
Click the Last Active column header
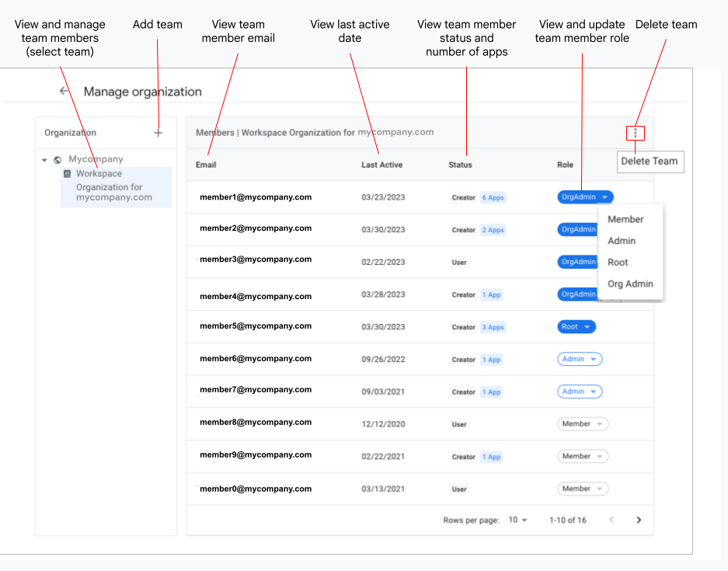tap(381, 165)
